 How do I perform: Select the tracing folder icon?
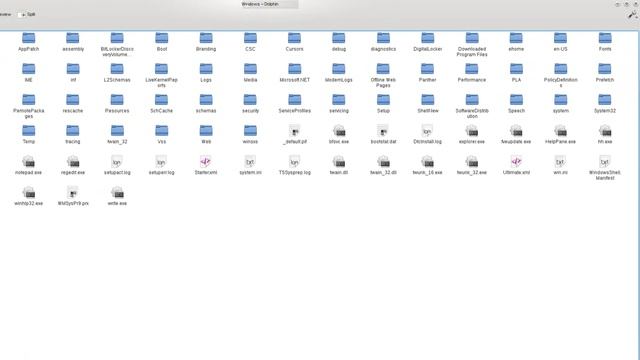coord(73,131)
